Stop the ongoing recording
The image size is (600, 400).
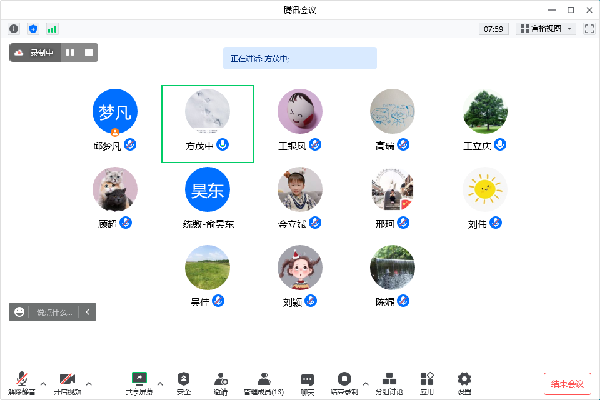(x=88, y=52)
